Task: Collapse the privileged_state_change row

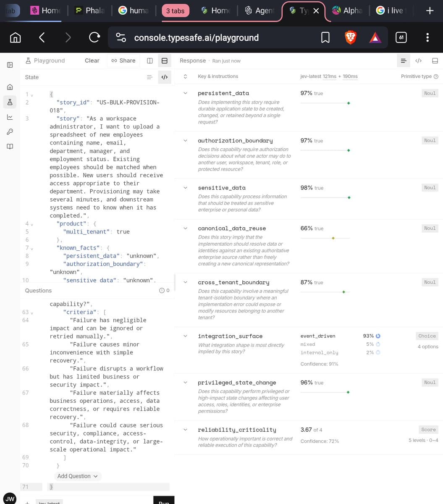Action: (x=185, y=383)
